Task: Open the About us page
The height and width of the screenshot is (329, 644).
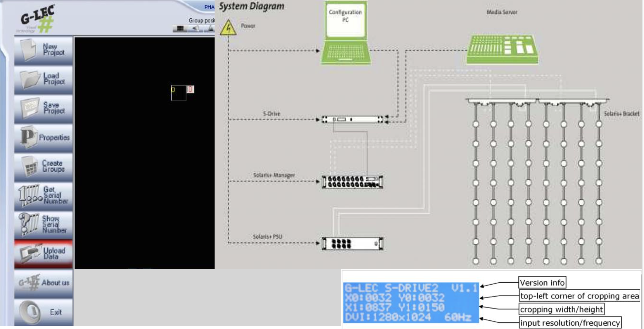Action: (44, 283)
